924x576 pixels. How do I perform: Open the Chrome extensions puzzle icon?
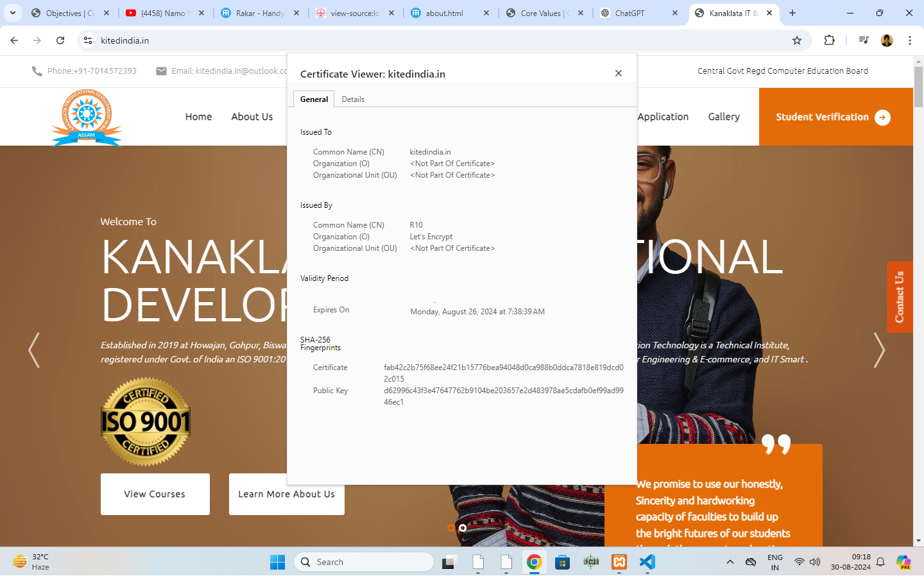[829, 40]
